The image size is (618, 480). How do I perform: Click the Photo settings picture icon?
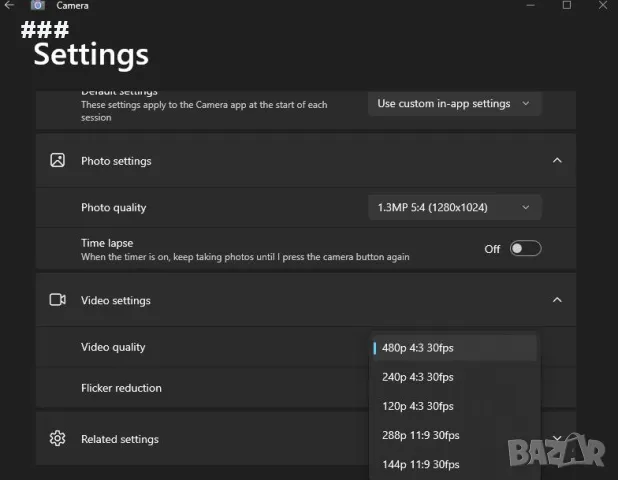[x=58, y=160]
